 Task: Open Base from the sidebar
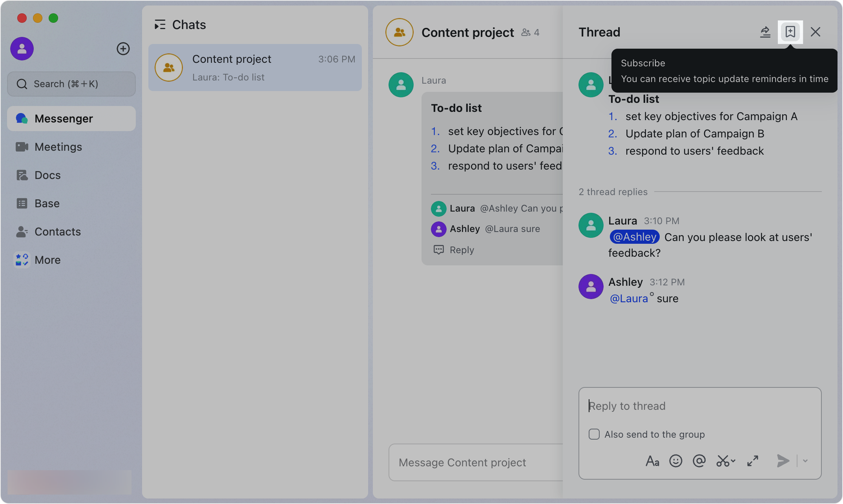pos(46,203)
